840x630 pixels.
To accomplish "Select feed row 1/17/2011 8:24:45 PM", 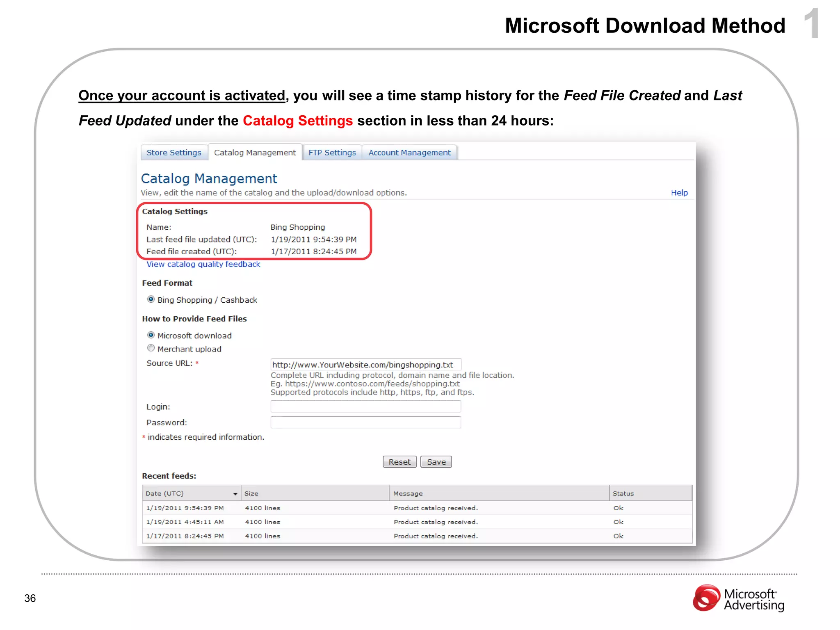I will click(417, 536).
